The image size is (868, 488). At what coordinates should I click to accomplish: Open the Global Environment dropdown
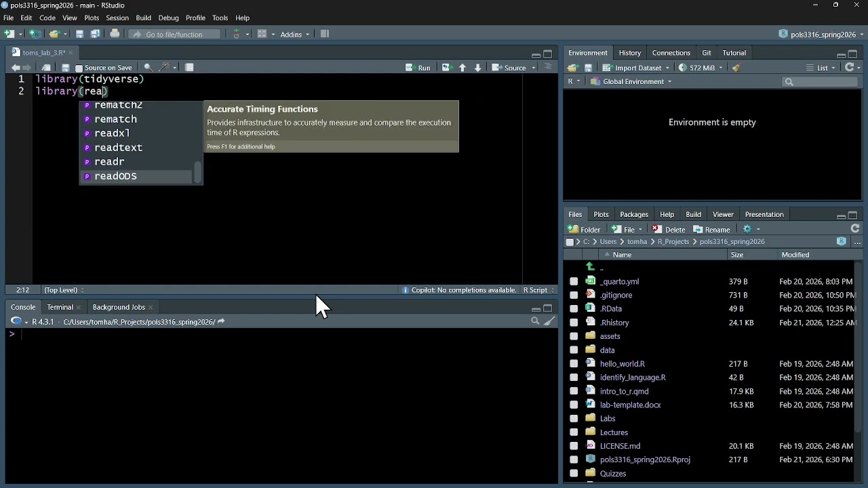(631, 81)
